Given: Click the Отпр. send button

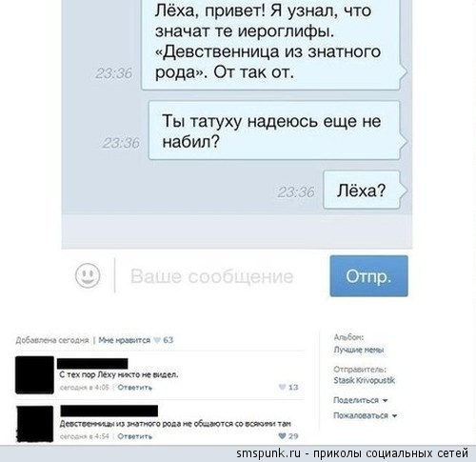Looking at the screenshot, I should (368, 276).
